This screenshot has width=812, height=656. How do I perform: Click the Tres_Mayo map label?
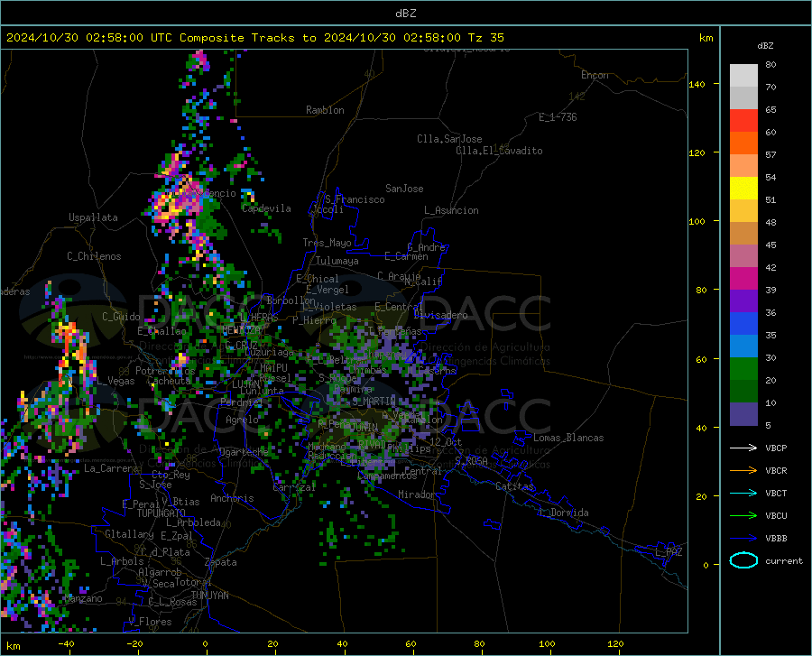pyautogui.click(x=327, y=243)
